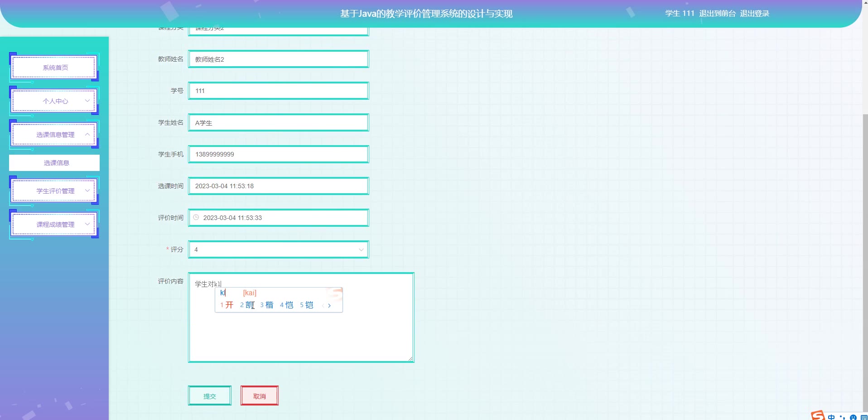Focus the 教师姓名 input field

click(279, 59)
